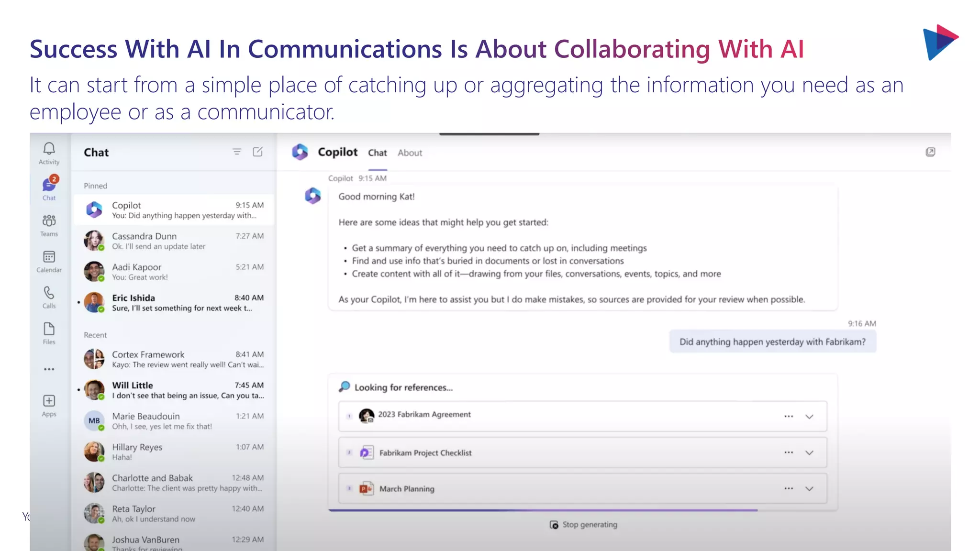Open Charlotte and Babak chat
Image resolution: width=980 pixels, height=551 pixels.
click(174, 483)
